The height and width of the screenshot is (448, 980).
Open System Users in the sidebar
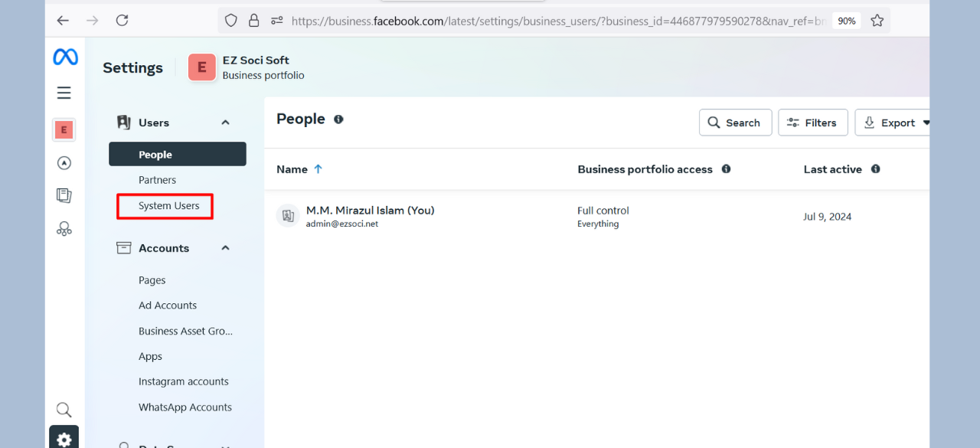pyautogui.click(x=168, y=206)
